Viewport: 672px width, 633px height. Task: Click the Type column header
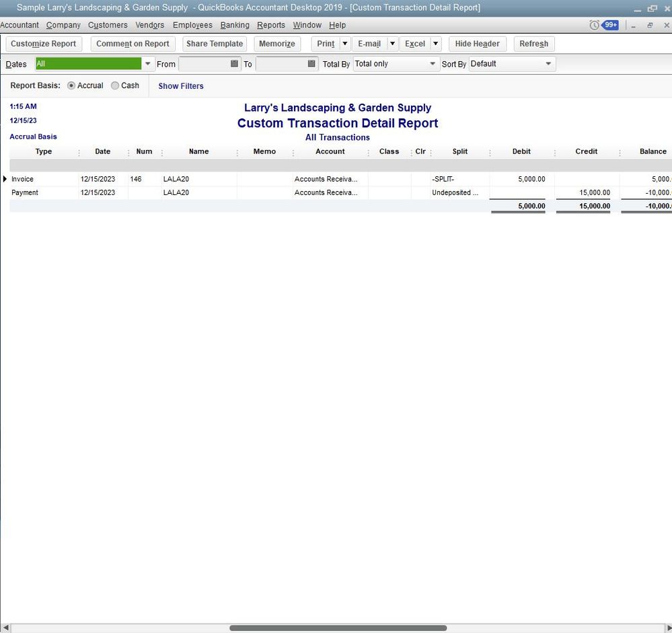pos(44,151)
